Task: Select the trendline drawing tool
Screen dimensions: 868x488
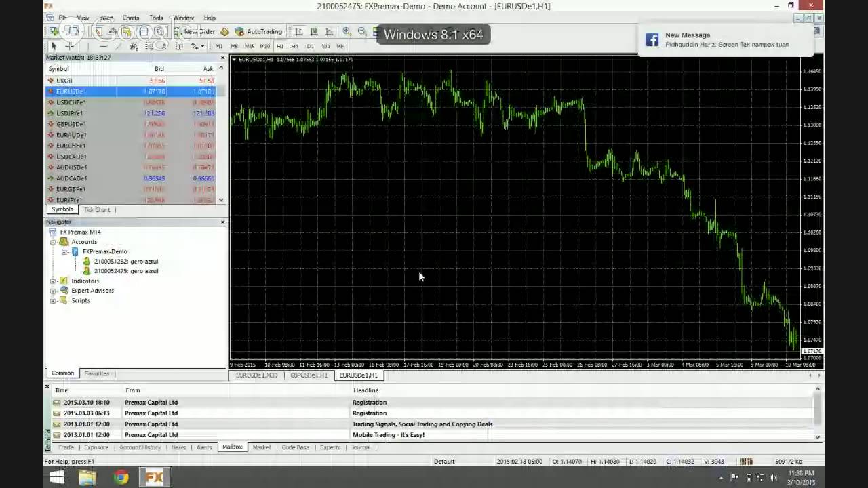Action: pos(118,46)
